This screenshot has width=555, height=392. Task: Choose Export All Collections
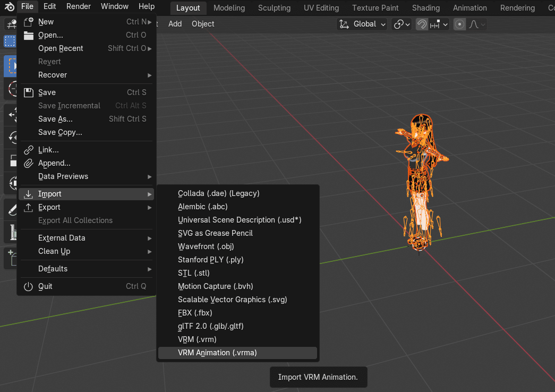tap(75, 220)
